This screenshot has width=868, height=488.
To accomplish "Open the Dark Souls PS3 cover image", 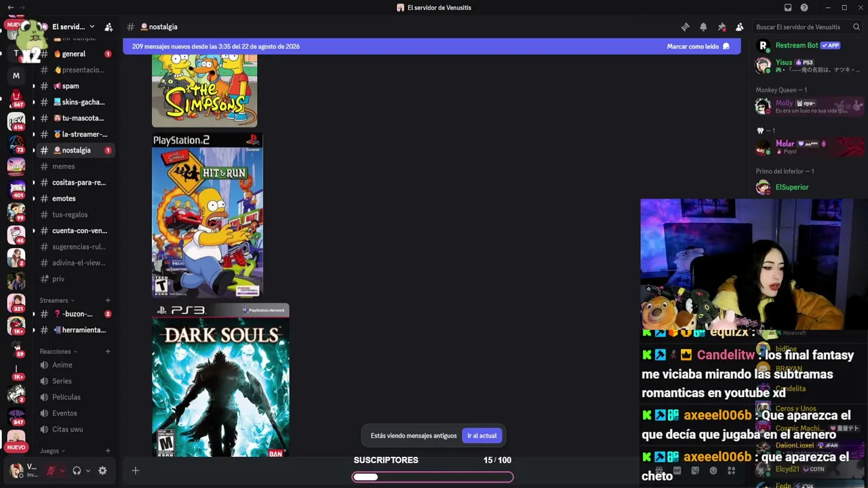I will click(220, 380).
